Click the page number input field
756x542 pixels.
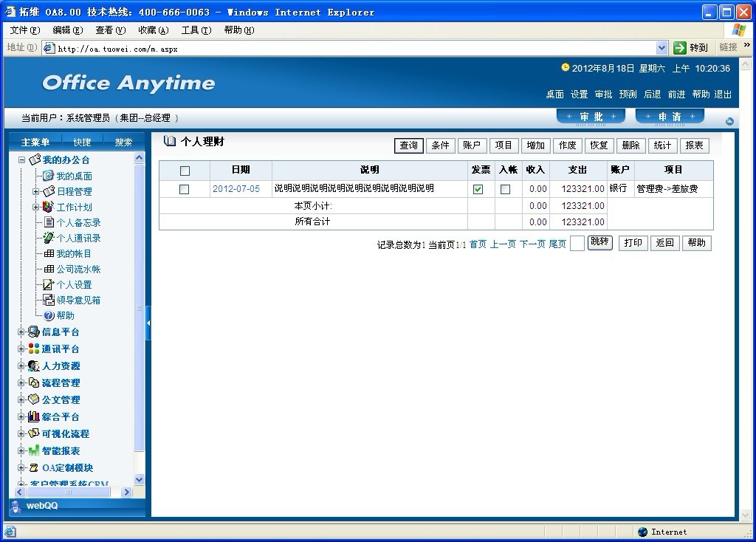click(x=577, y=243)
